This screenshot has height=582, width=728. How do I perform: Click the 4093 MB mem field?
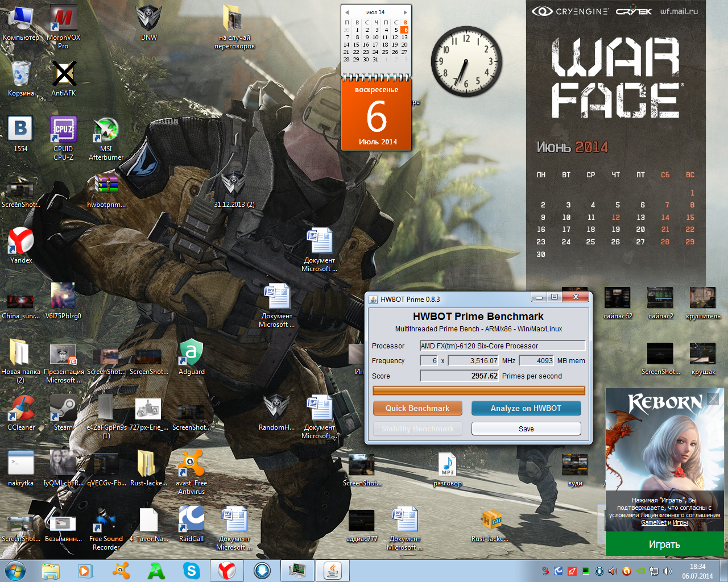pyautogui.click(x=536, y=360)
